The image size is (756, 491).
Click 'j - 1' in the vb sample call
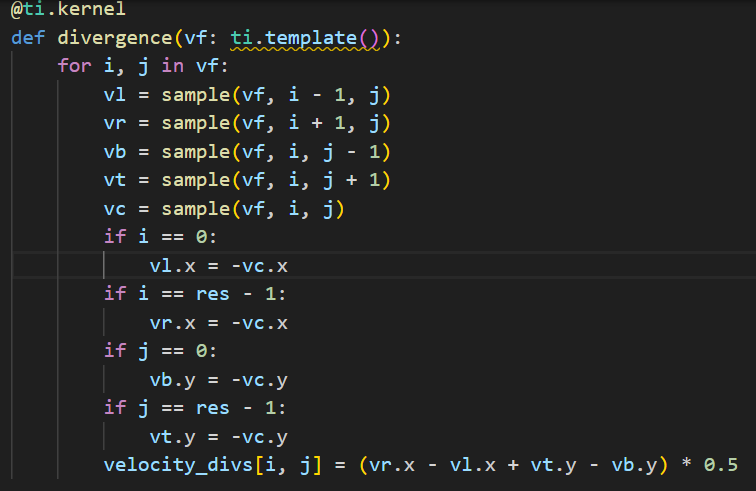tap(357, 153)
